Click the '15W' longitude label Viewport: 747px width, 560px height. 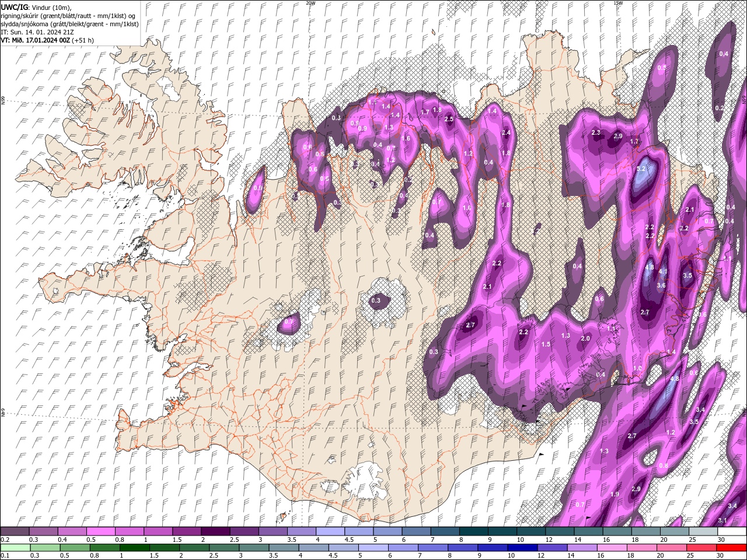click(x=618, y=3)
